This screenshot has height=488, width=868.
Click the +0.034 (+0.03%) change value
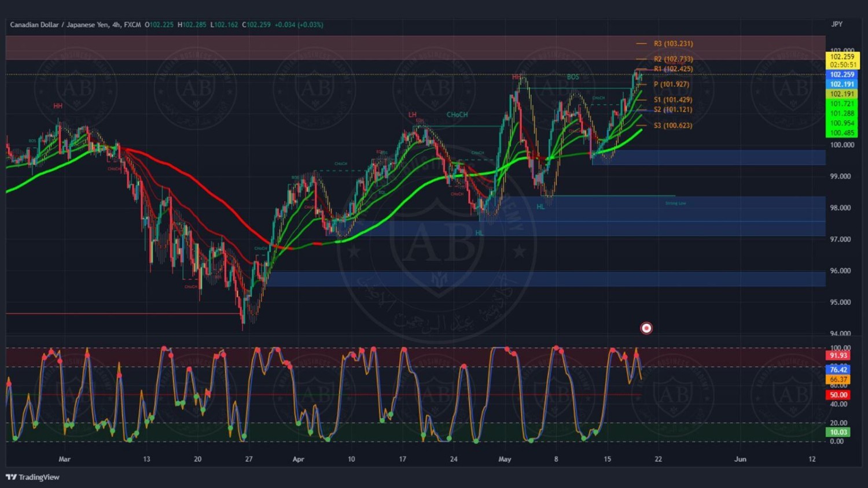coord(299,25)
